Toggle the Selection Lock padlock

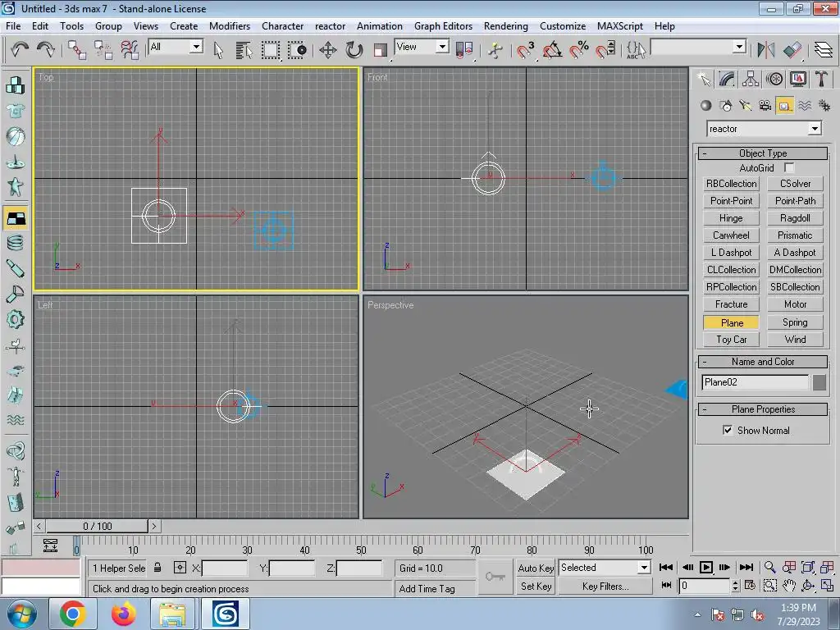click(x=157, y=568)
